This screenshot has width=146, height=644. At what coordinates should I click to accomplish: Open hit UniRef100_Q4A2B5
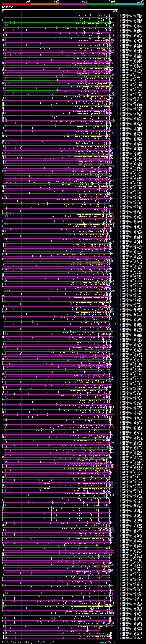point(131,22)
